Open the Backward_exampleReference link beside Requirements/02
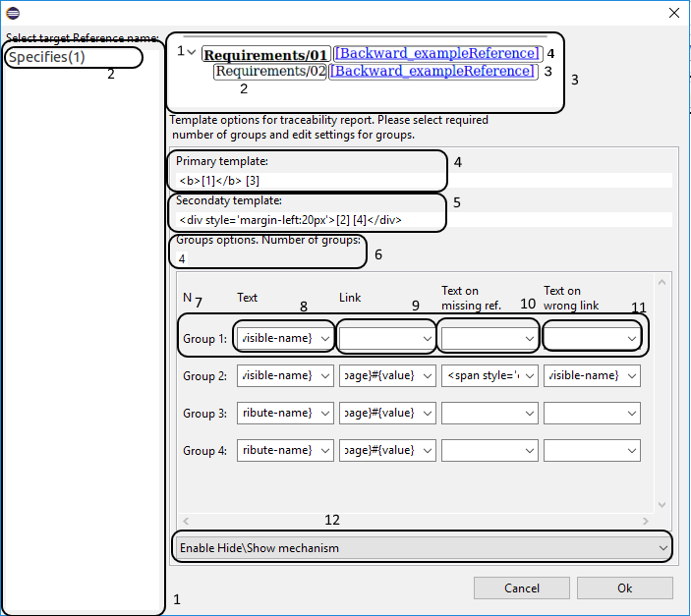This screenshot has height=616, width=691. 432,71
